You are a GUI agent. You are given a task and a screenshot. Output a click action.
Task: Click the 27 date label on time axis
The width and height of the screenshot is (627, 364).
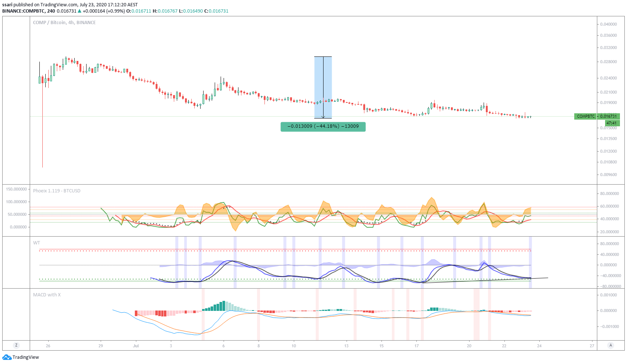pyautogui.click(x=592, y=346)
